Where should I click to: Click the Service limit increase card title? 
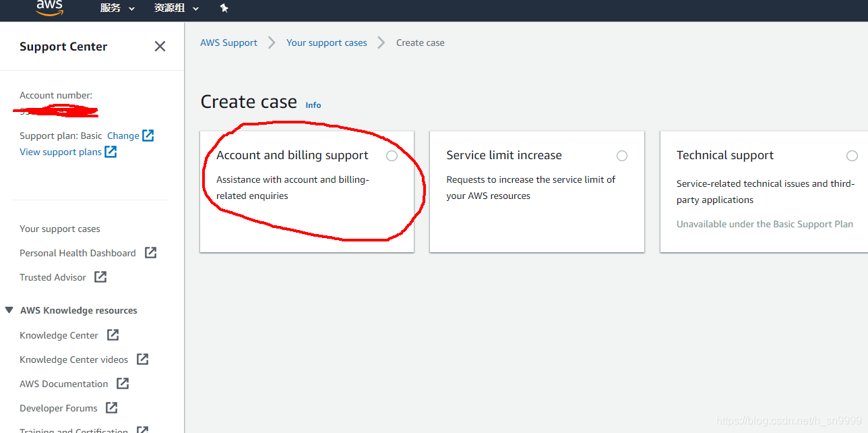pos(504,155)
